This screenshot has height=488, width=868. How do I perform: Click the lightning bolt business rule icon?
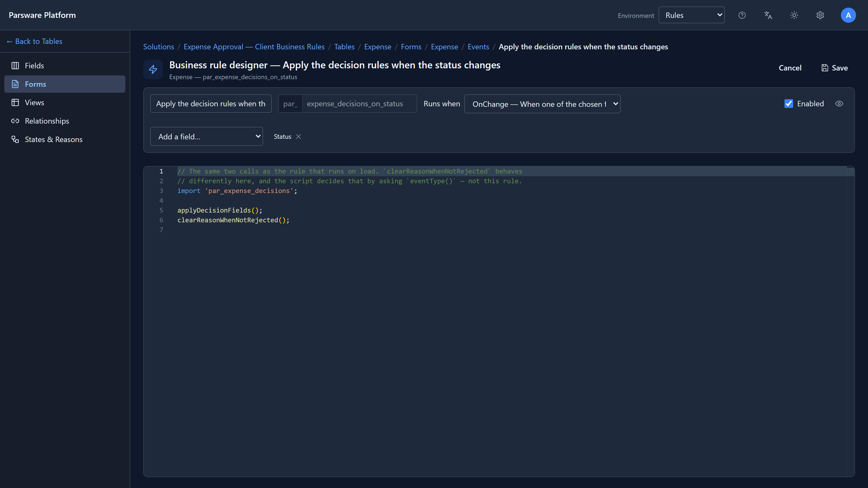153,69
